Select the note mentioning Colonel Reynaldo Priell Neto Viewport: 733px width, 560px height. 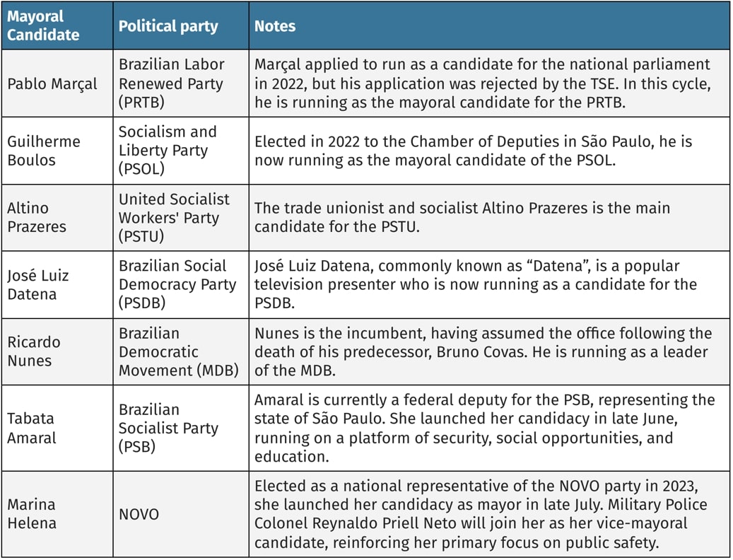pyautogui.click(x=489, y=514)
